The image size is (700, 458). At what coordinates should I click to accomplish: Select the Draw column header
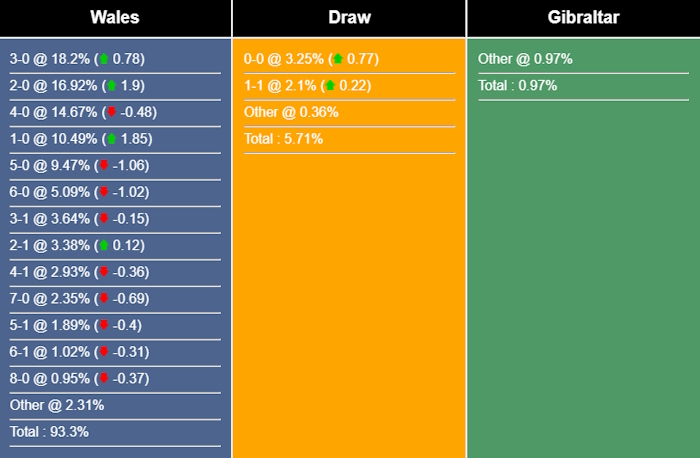click(x=348, y=18)
